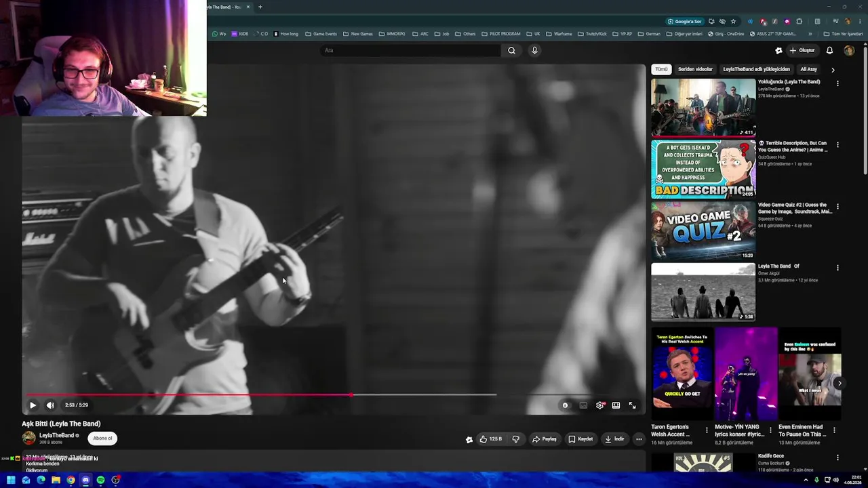868x488 pixels.
Task: Open options for Leyla The Band Of
Action: point(837,268)
